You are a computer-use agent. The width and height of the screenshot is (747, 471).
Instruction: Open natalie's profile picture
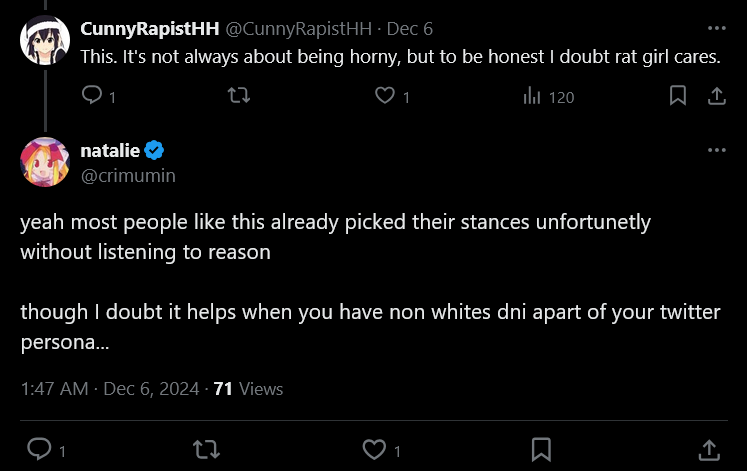point(45,162)
